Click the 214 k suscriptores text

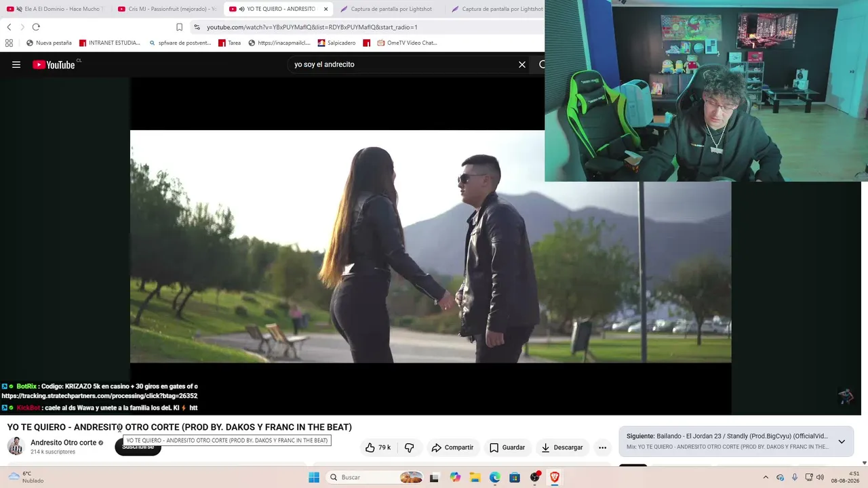pyautogui.click(x=53, y=452)
